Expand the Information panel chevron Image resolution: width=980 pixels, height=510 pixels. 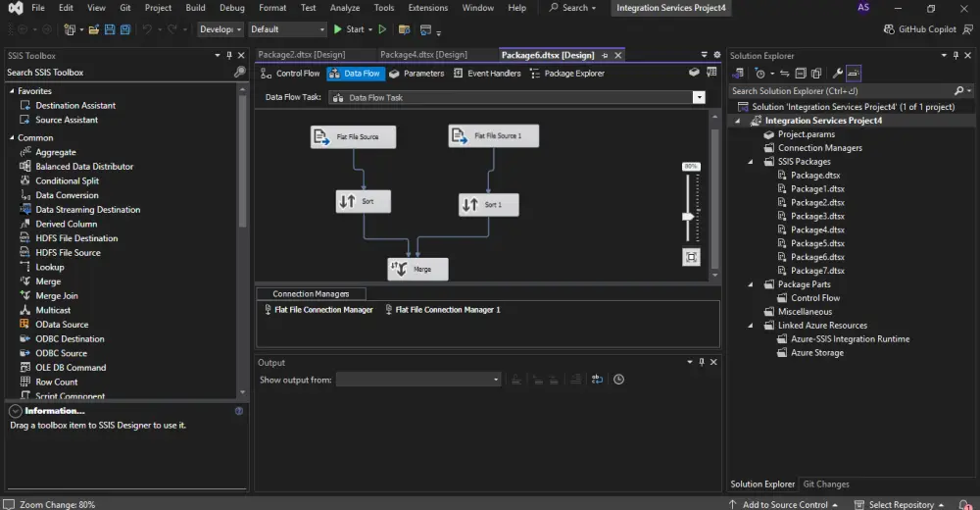[15, 411]
